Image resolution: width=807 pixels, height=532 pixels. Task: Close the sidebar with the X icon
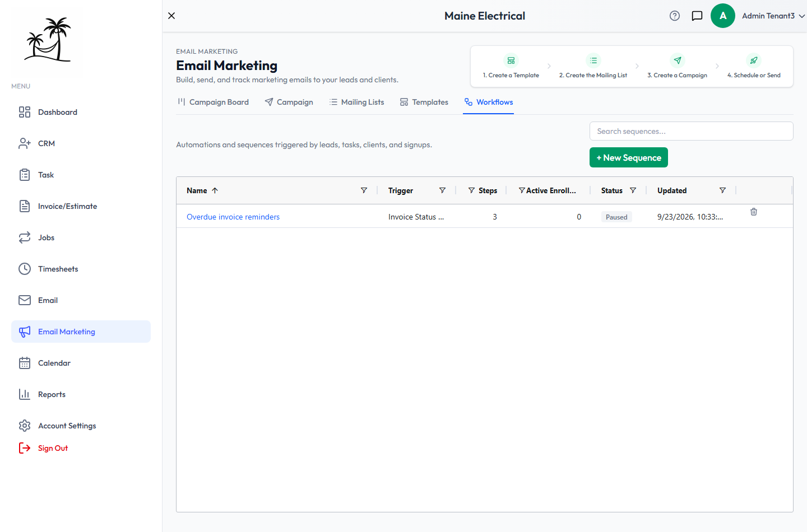171,16
